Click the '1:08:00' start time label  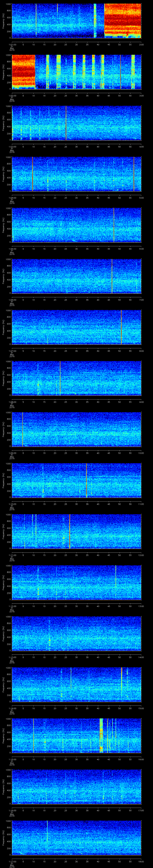point(12,402)
